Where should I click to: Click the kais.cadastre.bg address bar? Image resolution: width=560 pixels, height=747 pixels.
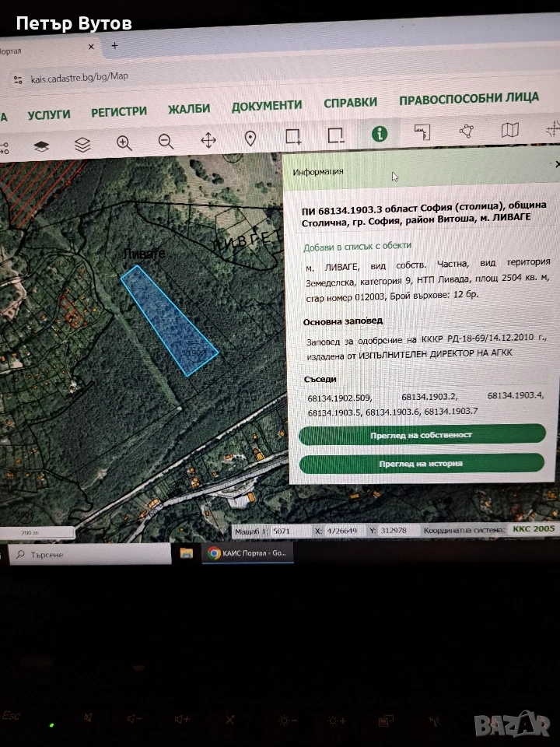point(79,77)
